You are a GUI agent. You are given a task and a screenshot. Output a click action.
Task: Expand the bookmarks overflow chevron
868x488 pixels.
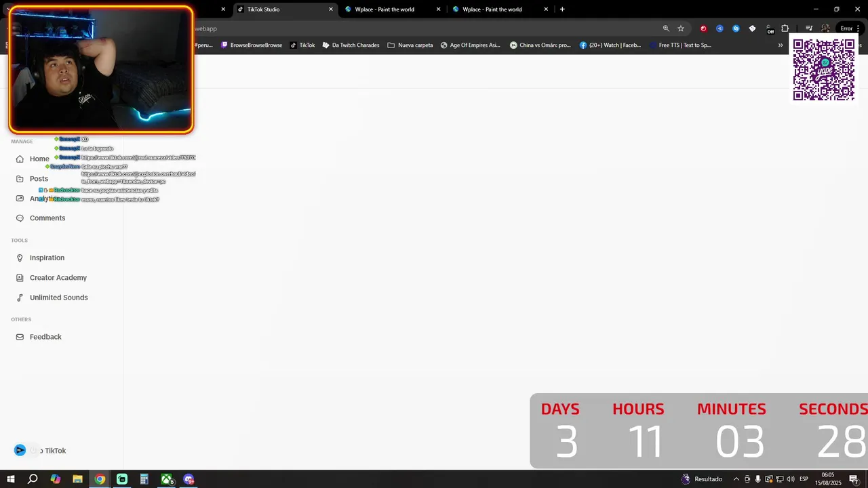[781, 45]
